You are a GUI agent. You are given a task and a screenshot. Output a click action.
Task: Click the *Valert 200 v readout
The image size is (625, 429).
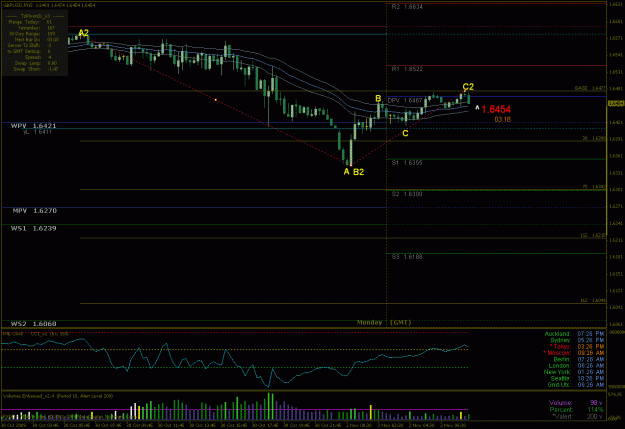pyautogui.click(x=578, y=416)
